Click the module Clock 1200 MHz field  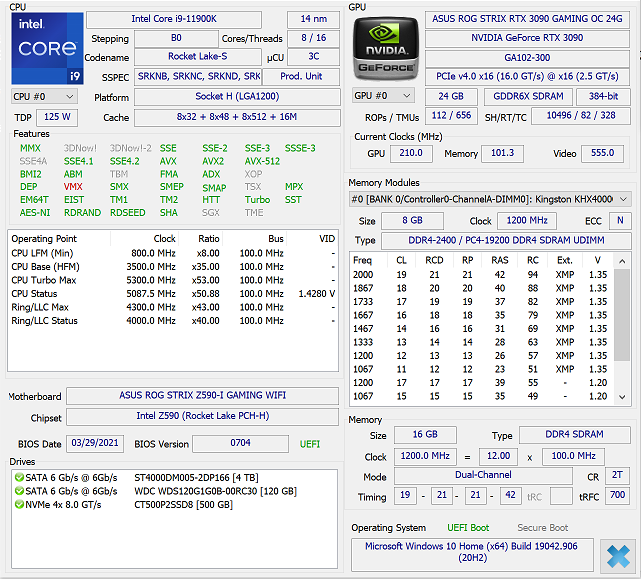click(527, 221)
